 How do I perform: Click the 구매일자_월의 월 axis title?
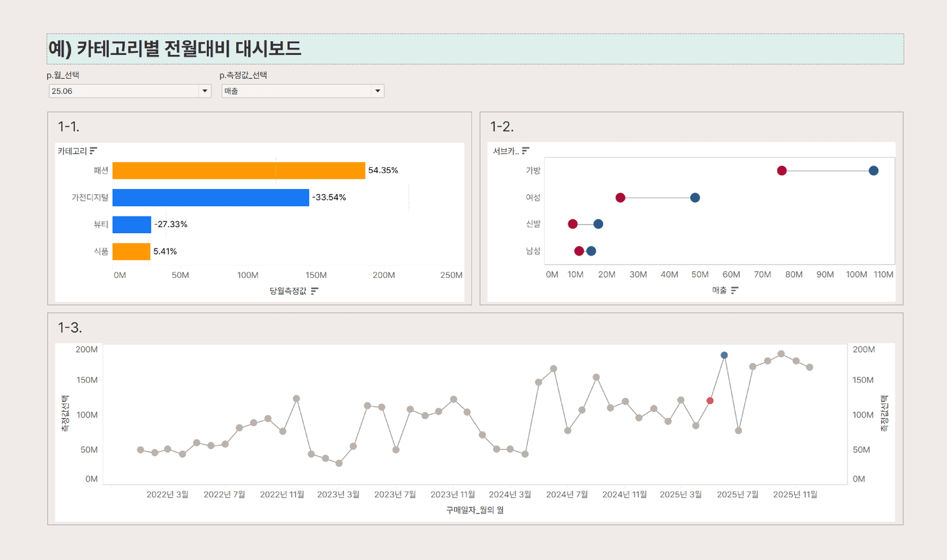click(x=474, y=510)
